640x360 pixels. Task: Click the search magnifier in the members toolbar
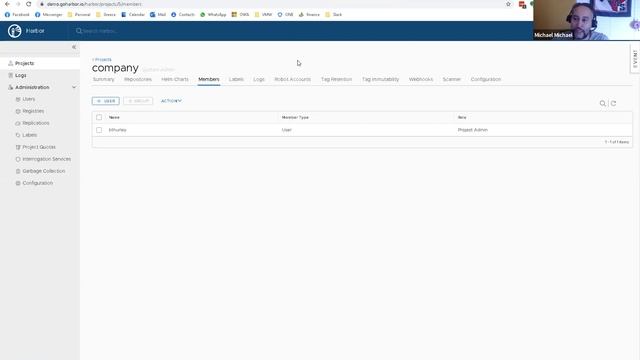click(x=602, y=103)
